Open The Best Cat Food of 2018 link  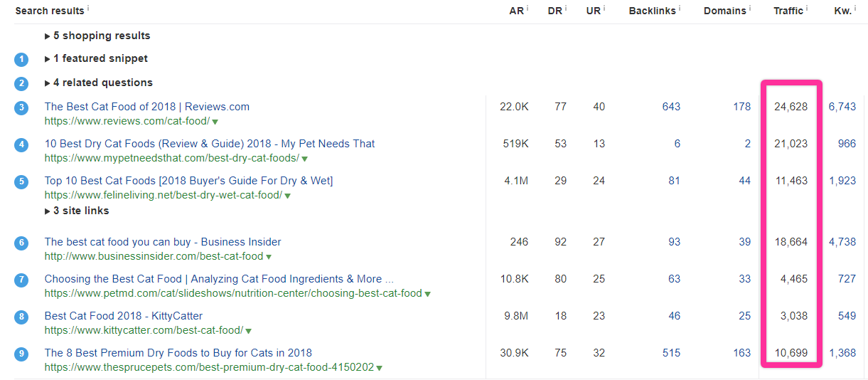(x=146, y=107)
